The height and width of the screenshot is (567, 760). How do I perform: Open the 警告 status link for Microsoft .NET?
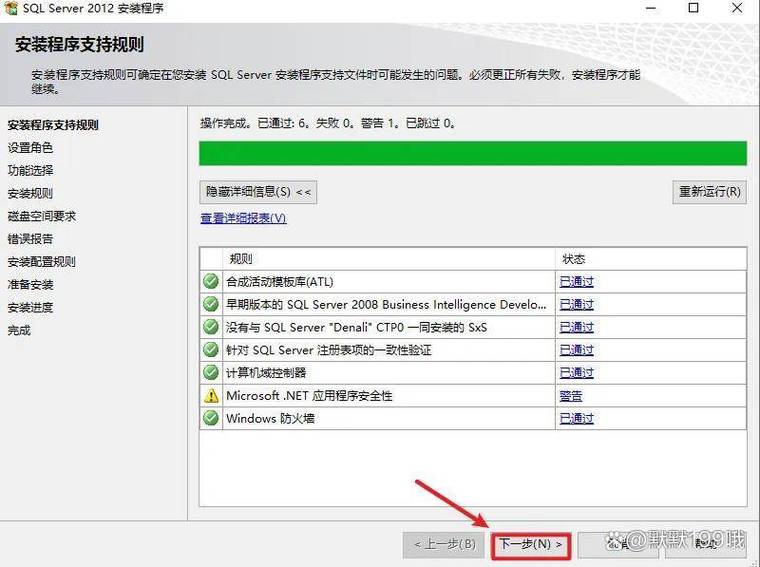[x=570, y=396]
